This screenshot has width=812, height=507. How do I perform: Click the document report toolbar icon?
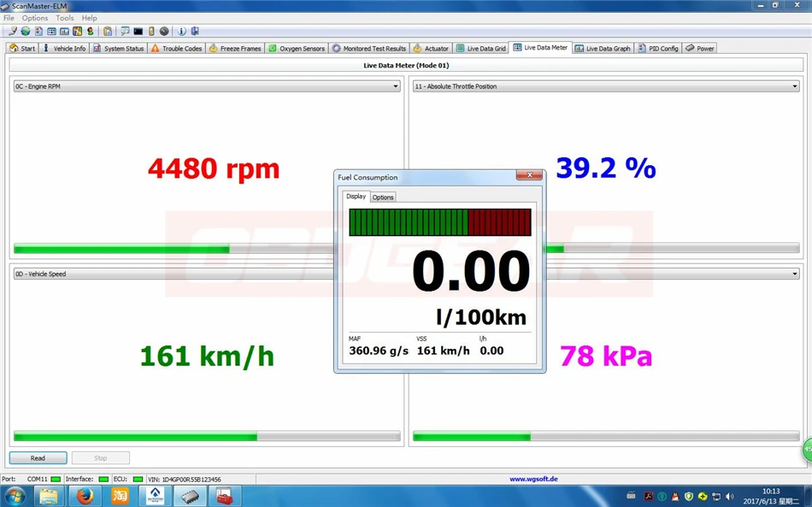point(38,32)
